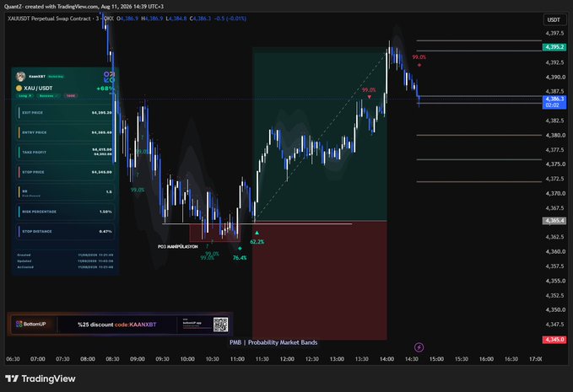Click the 4,350.0 label on price axis

point(554,309)
